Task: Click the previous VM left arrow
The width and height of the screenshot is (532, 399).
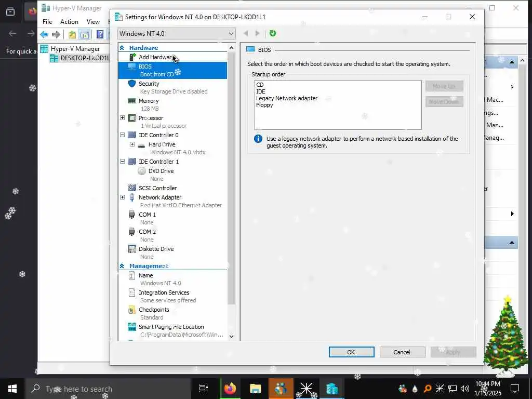Action: (246, 33)
